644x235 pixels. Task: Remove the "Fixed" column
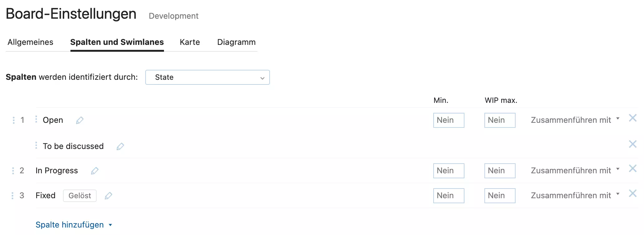point(633,194)
